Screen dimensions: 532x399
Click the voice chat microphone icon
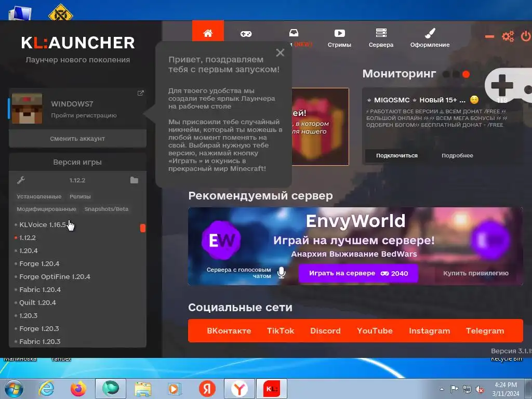tap(281, 272)
